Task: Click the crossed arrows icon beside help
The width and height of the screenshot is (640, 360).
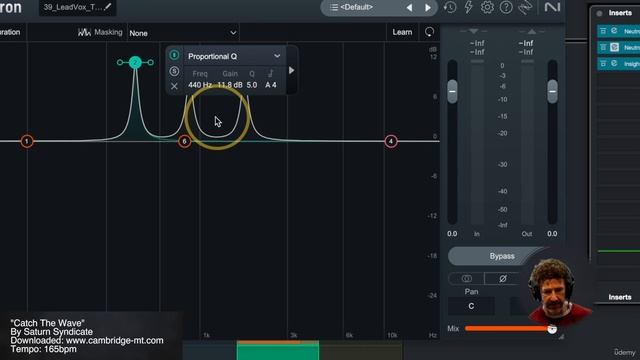Action: [525, 7]
